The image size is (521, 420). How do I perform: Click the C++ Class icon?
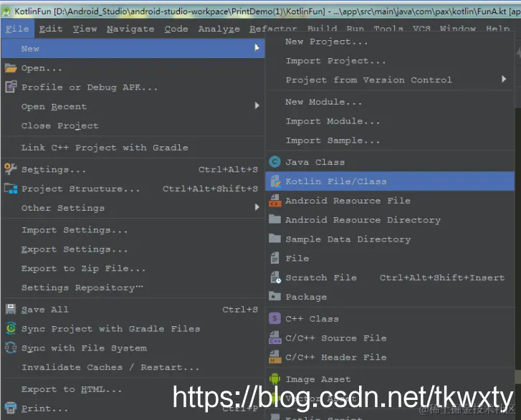pos(274,318)
